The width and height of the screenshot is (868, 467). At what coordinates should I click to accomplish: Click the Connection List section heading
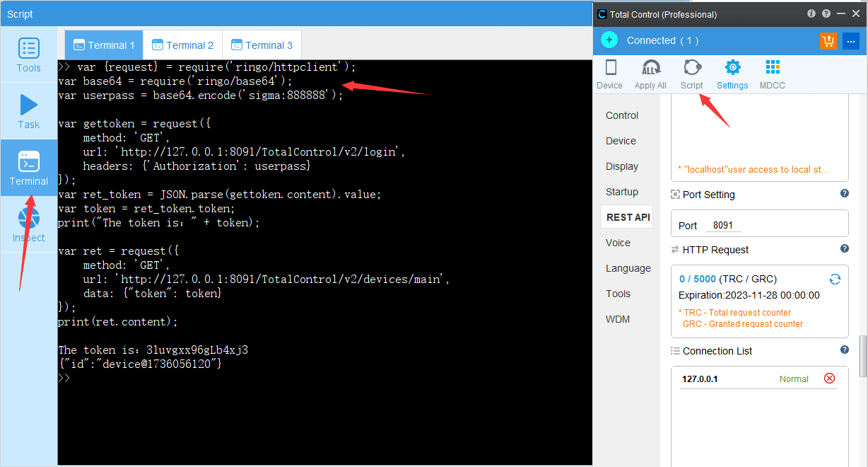717,351
